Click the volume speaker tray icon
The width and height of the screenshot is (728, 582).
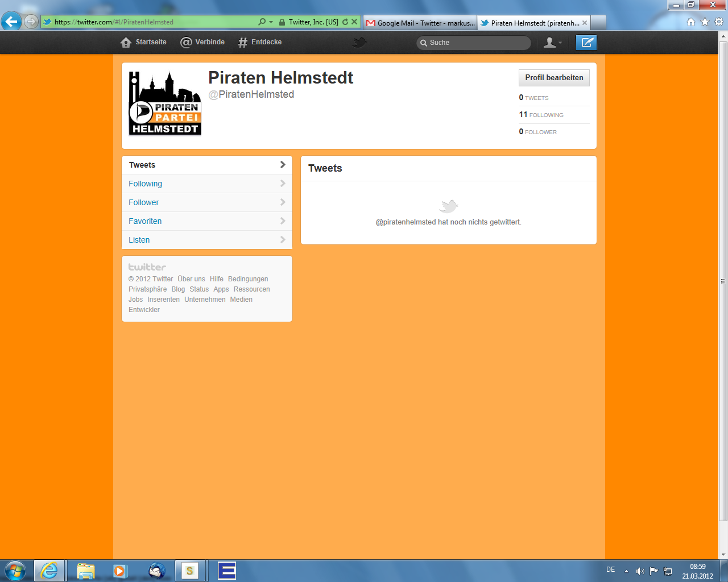point(640,571)
